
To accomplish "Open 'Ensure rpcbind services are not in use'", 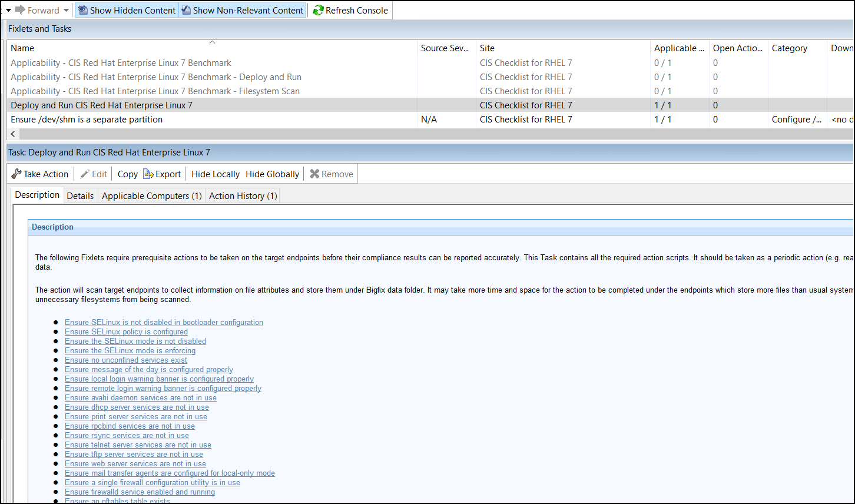I will coord(130,426).
